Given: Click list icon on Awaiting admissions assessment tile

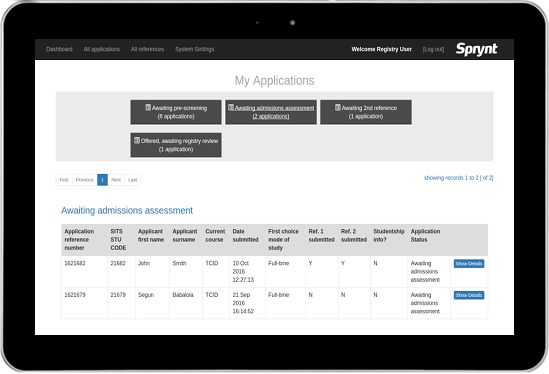Looking at the screenshot, I should (x=231, y=108).
